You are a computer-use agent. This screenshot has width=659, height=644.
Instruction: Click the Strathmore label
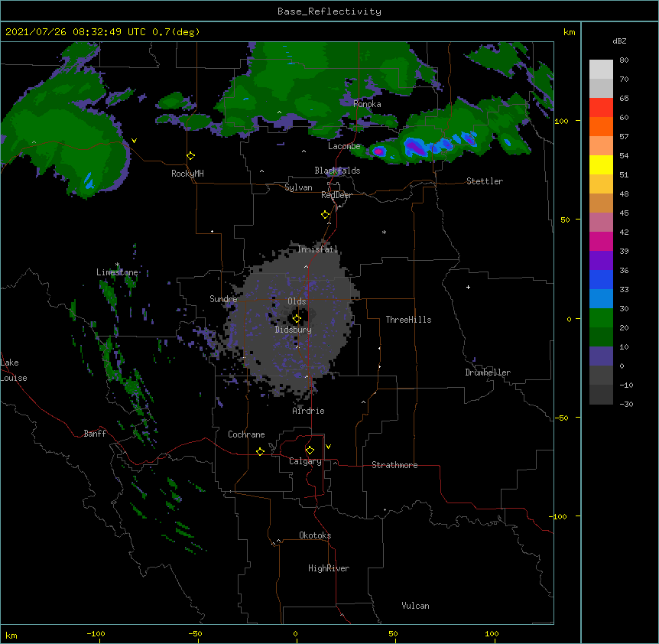pos(394,465)
